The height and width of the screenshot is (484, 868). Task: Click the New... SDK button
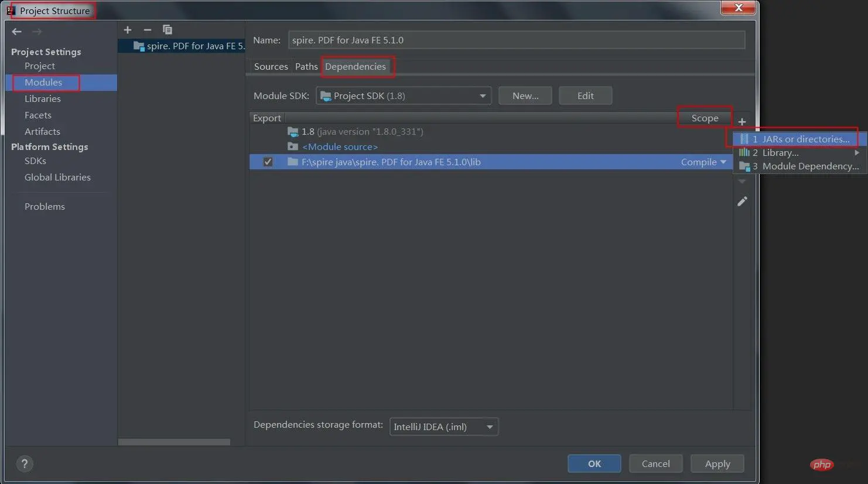tap(525, 96)
